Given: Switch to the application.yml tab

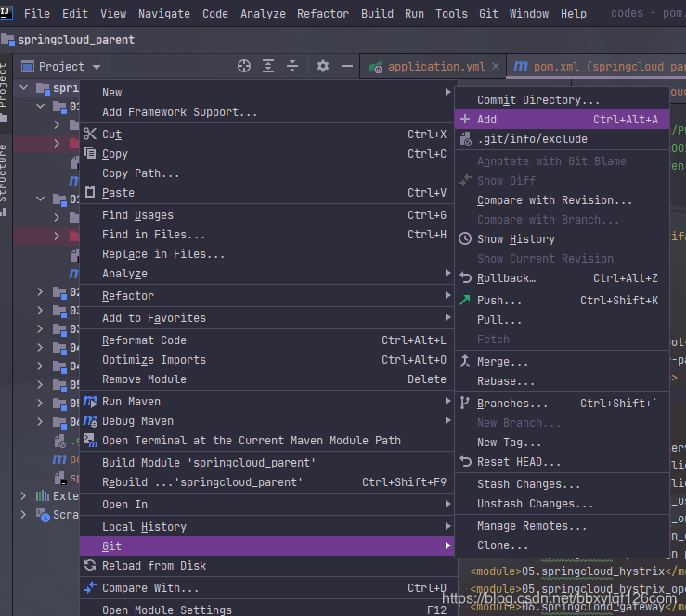Looking at the screenshot, I should pyautogui.click(x=433, y=67).
